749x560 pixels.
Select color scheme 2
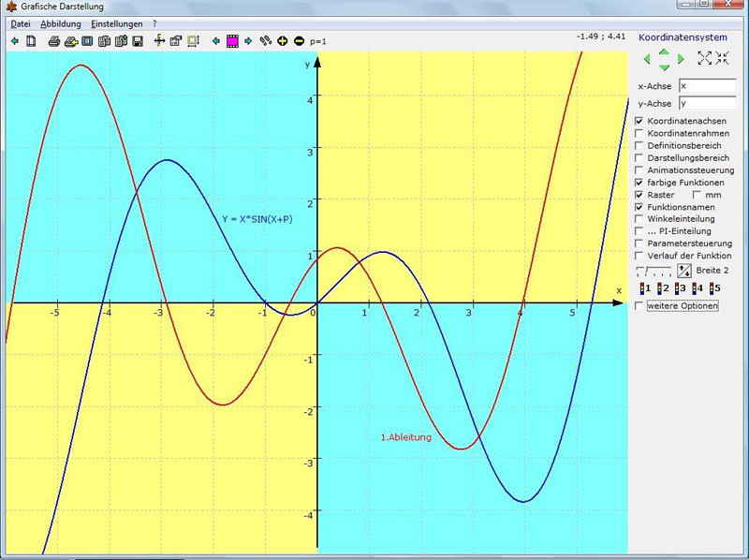663,288
